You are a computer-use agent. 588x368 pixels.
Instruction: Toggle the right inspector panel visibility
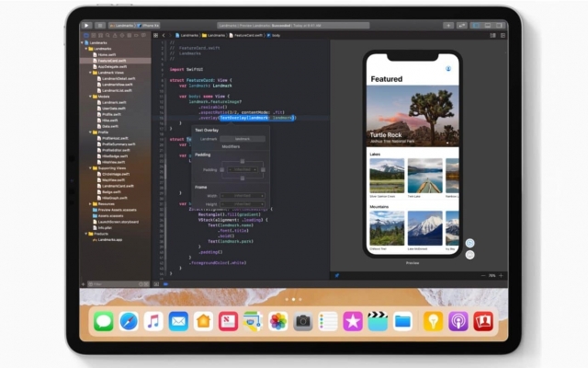coord(499,26)
